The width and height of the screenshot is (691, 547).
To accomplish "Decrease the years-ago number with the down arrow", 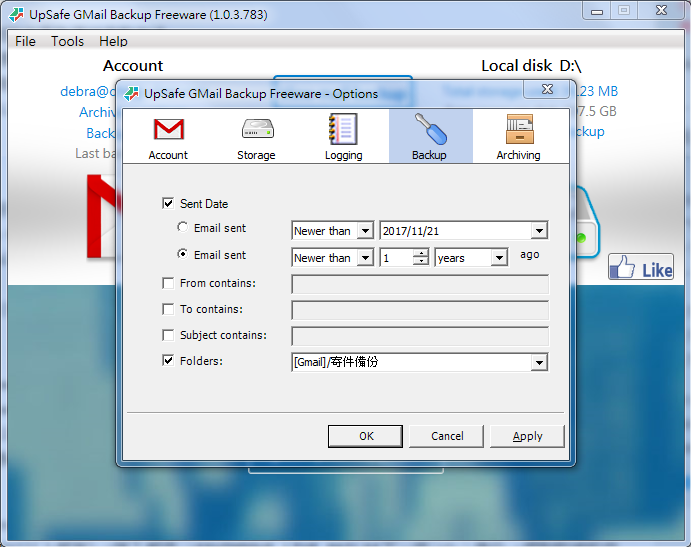I will (x=421, y=261).
